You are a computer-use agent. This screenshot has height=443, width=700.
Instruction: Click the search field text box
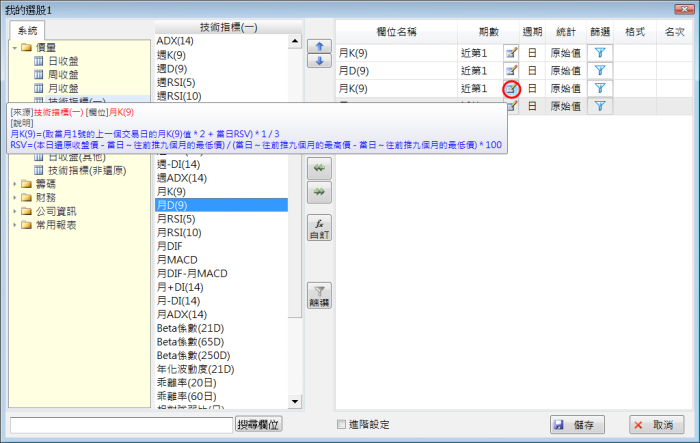click(x=121, y=425)
